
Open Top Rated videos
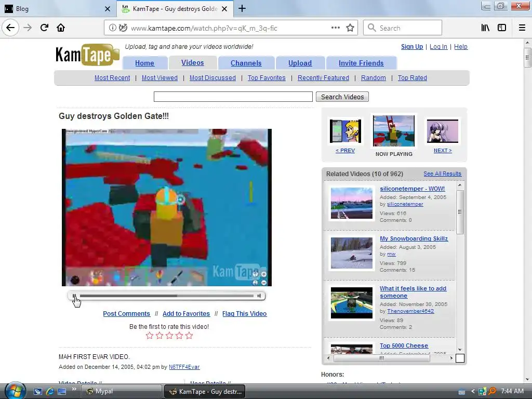click(x=412, y=78)
